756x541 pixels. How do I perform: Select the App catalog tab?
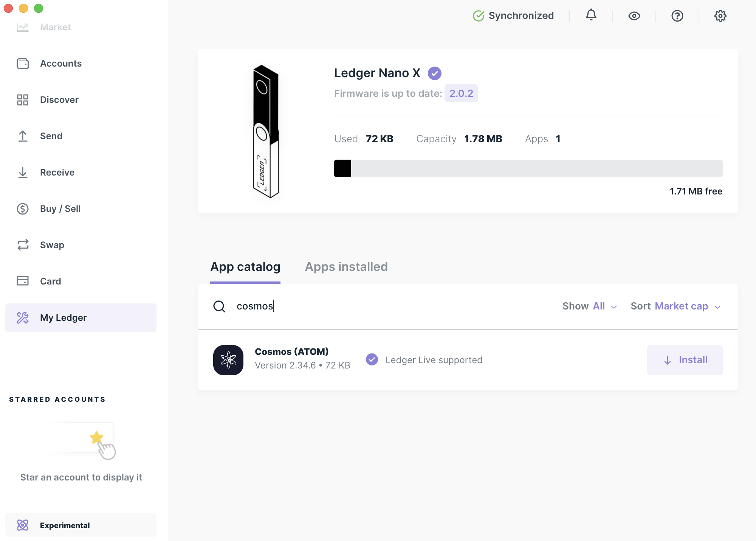(x=245, y=267)
